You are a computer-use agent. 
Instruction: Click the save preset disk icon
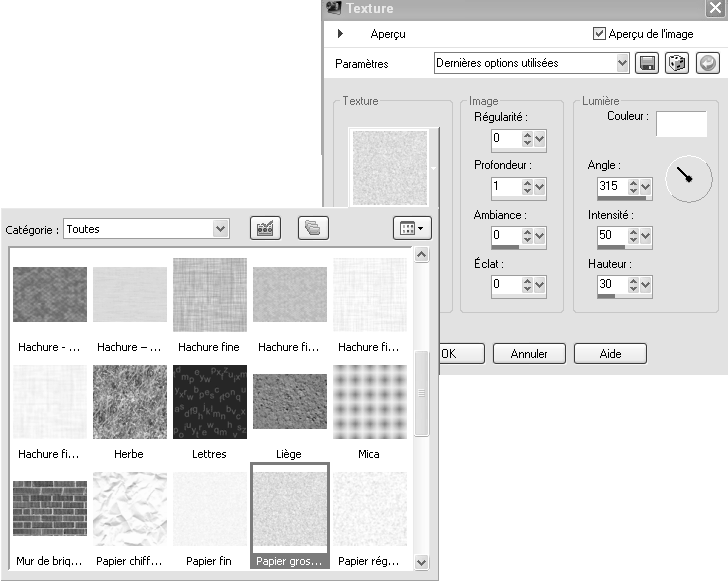tap(647, 63)
